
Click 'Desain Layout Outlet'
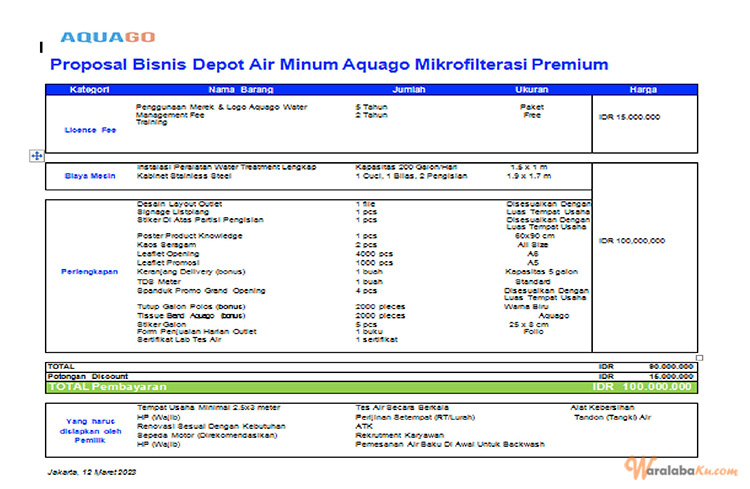179,204
